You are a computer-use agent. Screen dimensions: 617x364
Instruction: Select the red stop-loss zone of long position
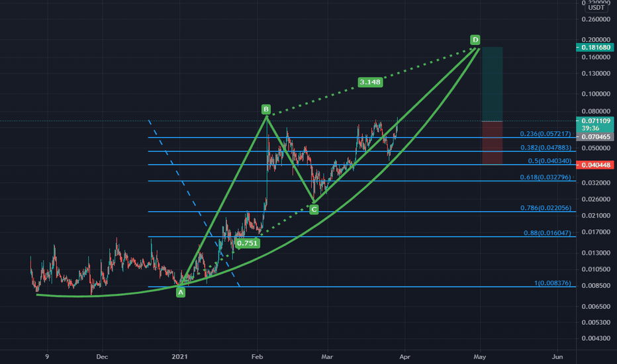(493, 143)
